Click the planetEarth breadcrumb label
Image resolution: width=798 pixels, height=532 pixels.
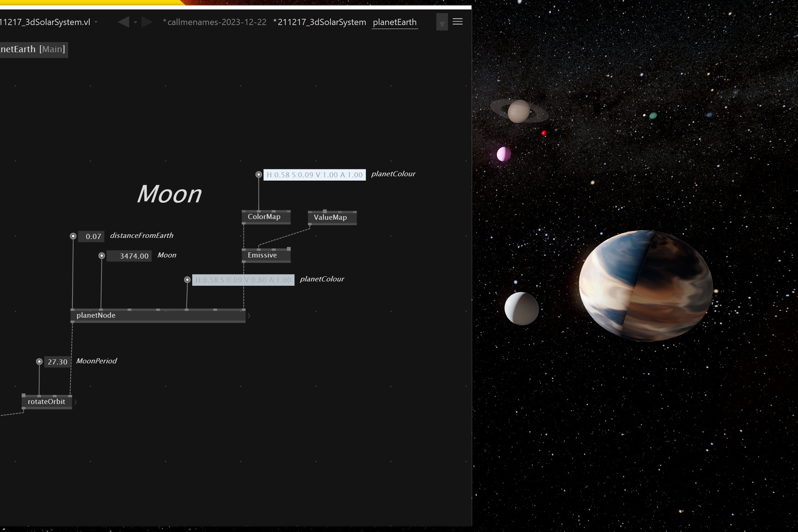pyautogui.click(x=394, y=22)
